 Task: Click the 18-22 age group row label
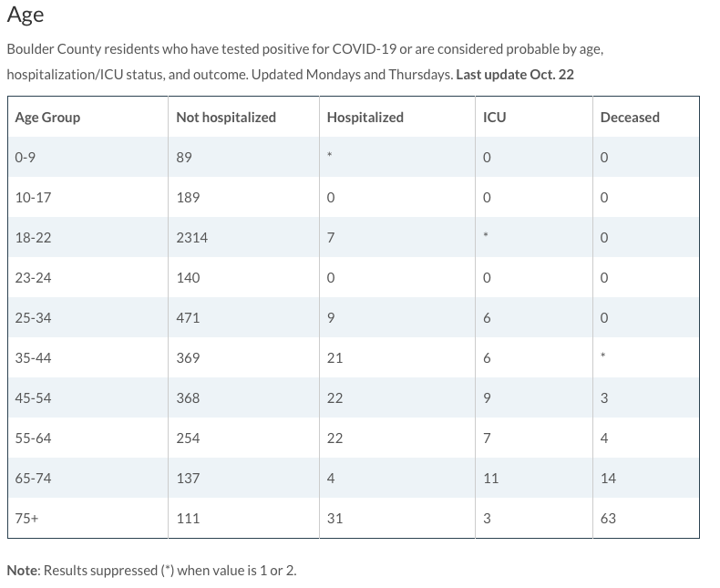click(33, 238)
